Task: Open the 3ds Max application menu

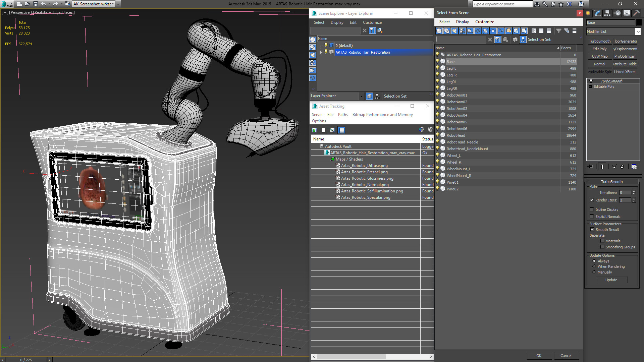Action: 7,4
